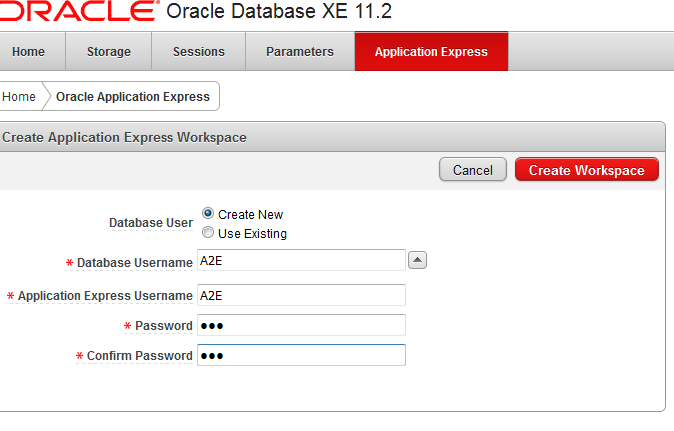Image resolution: width=674 pixels, height=431 pixels.
Task: Click the Create Application Express Workspace heading
Action: tap(124, 137)
